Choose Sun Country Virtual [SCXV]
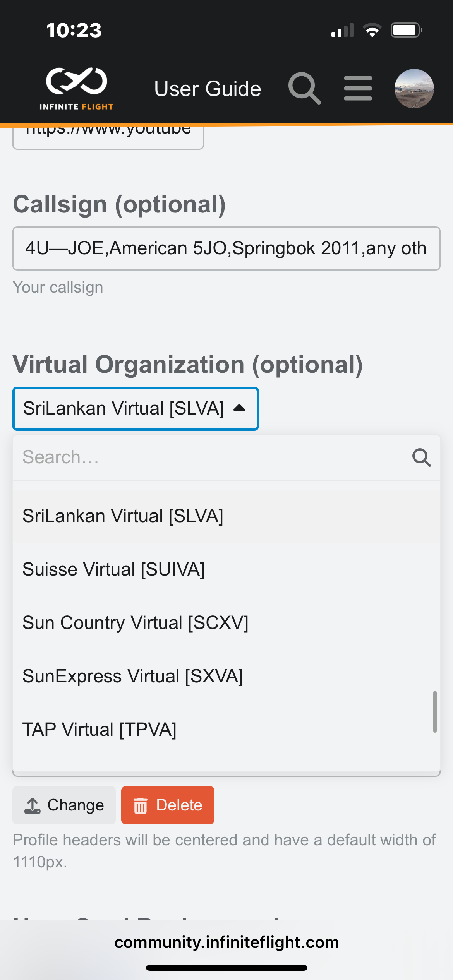 pyautogui.click(x=135, y=623)
